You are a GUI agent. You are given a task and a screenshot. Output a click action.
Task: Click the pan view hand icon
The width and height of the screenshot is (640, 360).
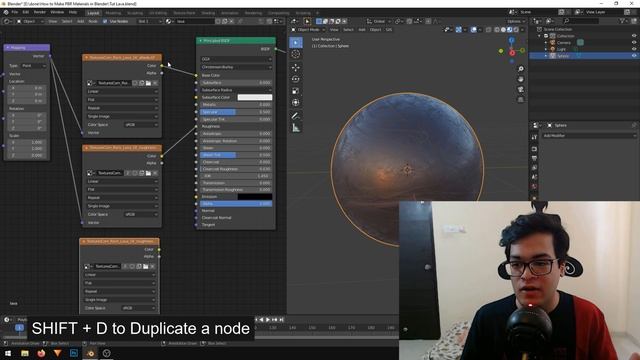[x=521, y=79]
